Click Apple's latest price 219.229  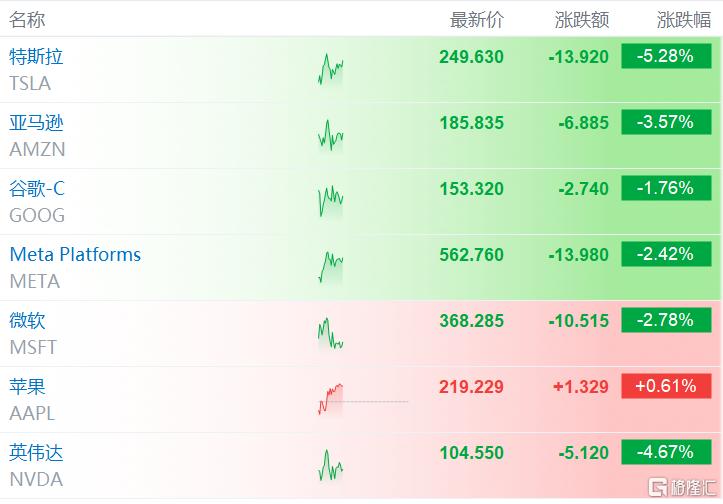pos(471,386)
